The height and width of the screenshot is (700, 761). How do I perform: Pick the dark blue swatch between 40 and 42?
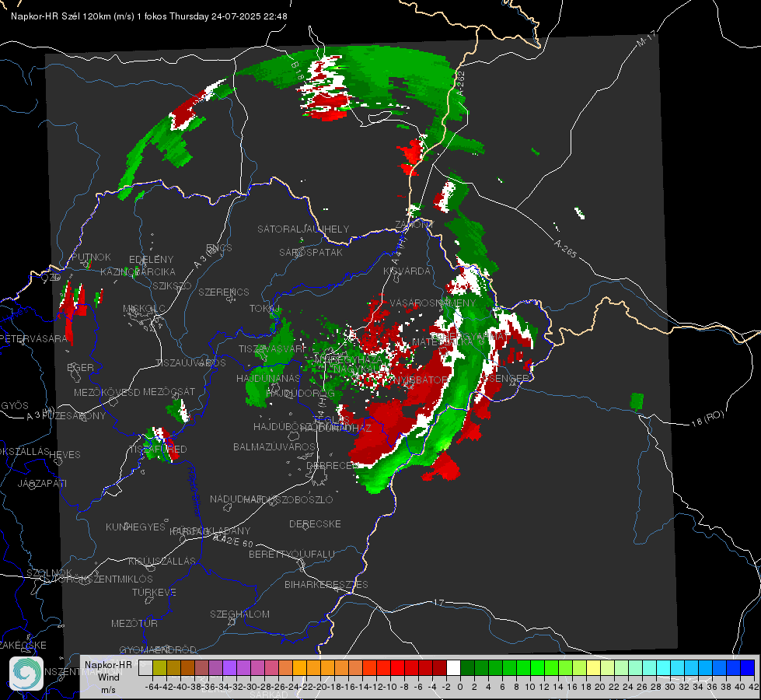coord(748,667)
